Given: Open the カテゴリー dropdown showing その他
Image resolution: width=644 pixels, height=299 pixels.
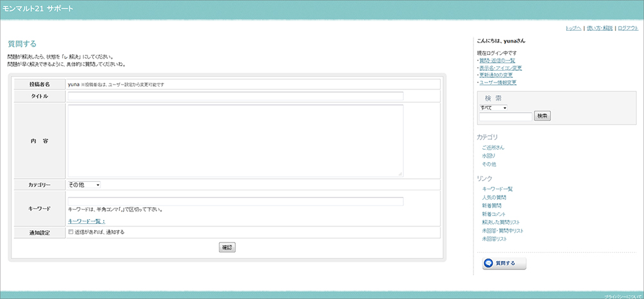Looking at the screenshot, I should pyautogui.click(x=84, y=185).
